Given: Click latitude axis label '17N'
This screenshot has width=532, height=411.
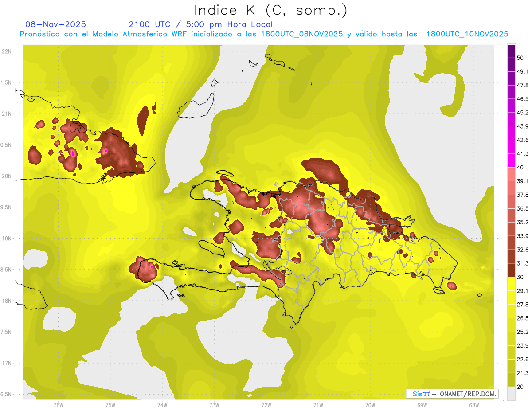Looking at the screenshot, I should 7,363.
